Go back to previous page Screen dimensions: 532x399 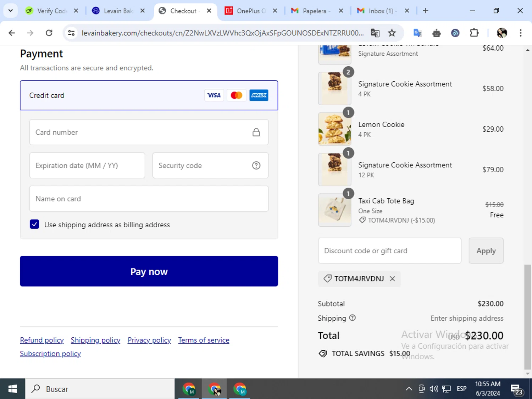[12, 33]
